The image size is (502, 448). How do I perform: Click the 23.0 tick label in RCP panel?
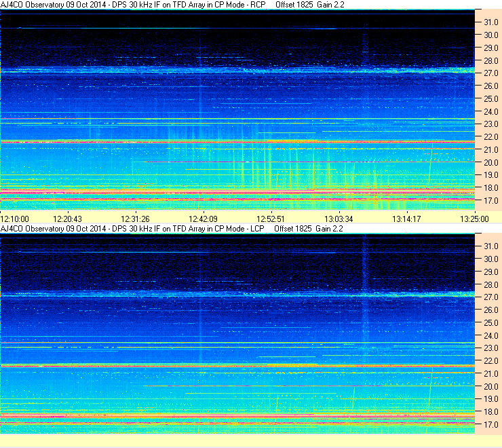(x=490, y=124)
